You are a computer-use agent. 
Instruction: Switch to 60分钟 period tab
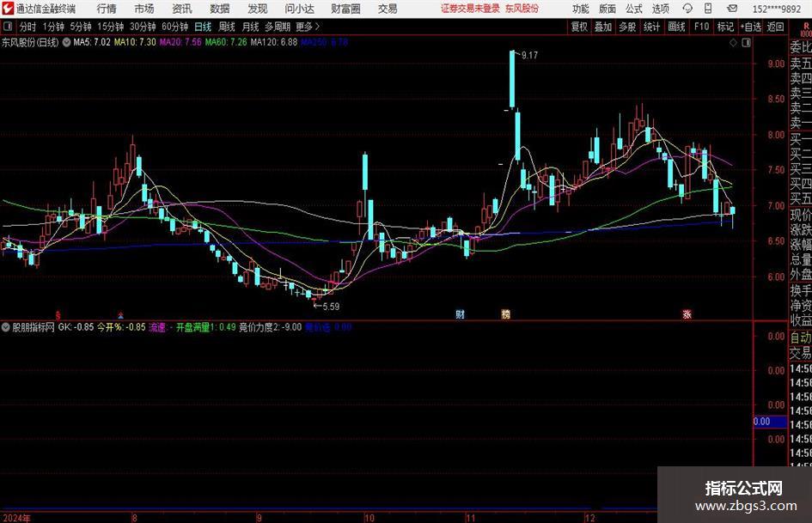tap(175, 27)
